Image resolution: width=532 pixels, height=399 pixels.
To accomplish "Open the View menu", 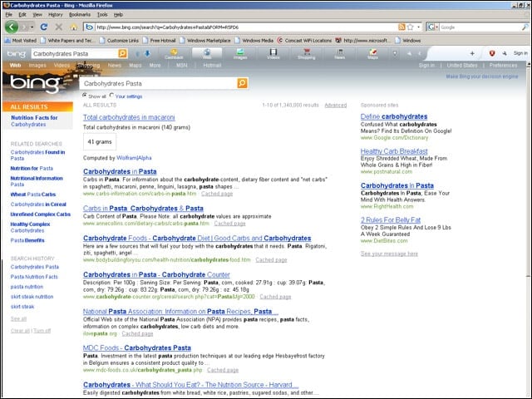I will coord(37,15).
